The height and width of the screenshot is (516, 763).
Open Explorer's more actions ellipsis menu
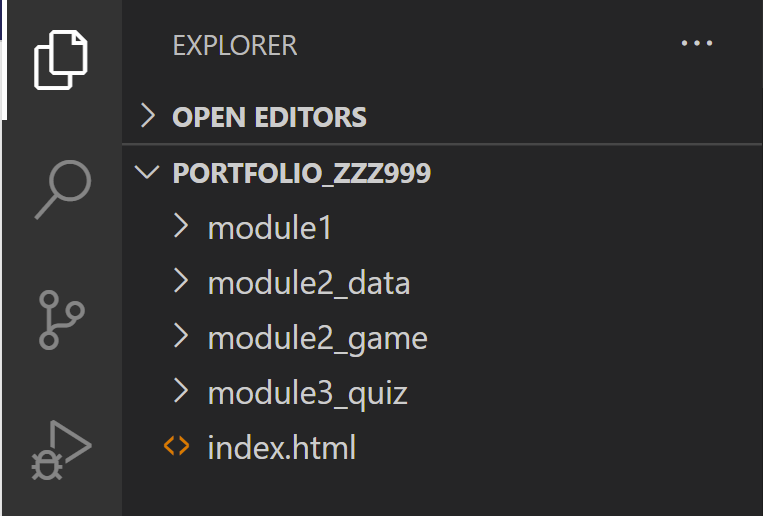tap(697, 43)
